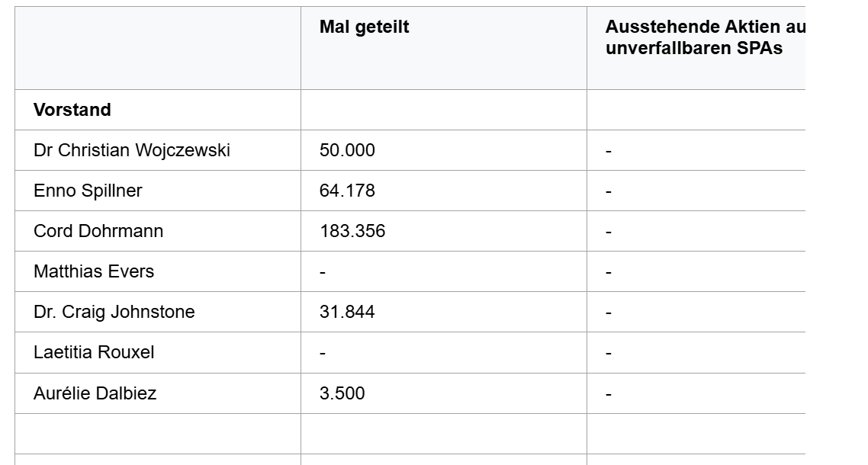Click the Aurélie Dalbiez name cell
This screenshot has width=868, height=465.
95,393
